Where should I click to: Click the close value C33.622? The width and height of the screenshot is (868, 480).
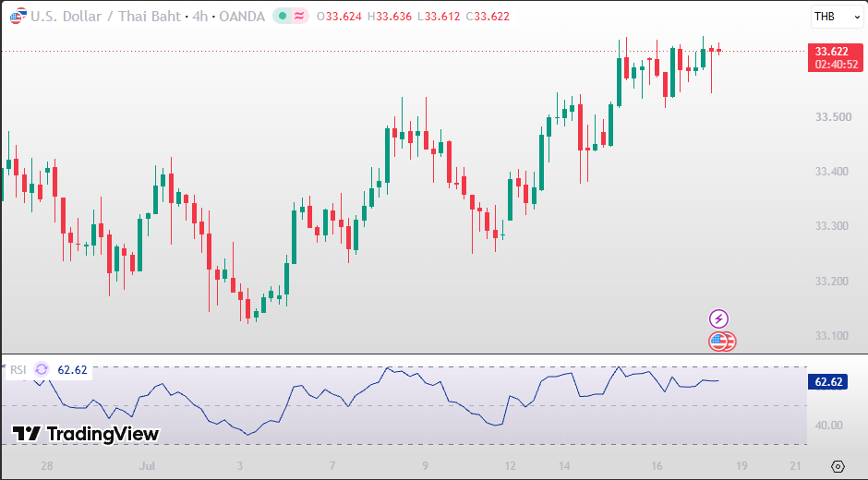pos(488,16)
